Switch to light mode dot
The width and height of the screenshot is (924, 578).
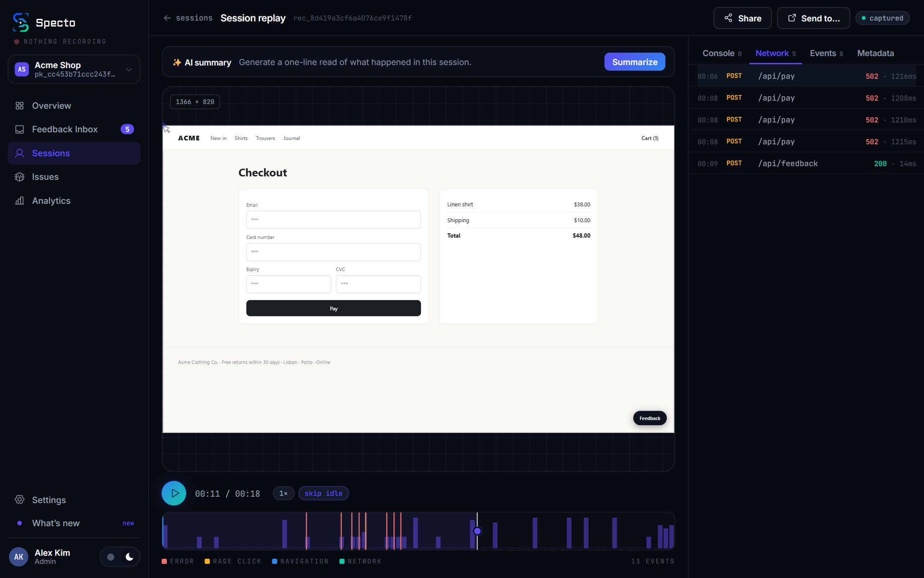tap(111, 557)
